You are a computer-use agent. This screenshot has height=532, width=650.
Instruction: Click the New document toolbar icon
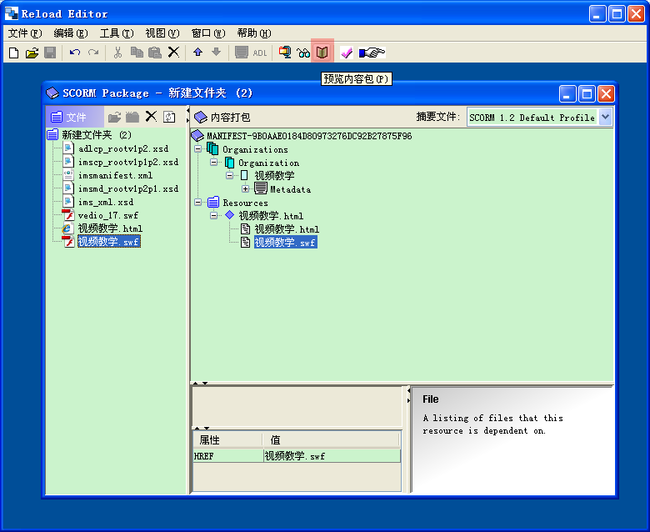(14, 53)
